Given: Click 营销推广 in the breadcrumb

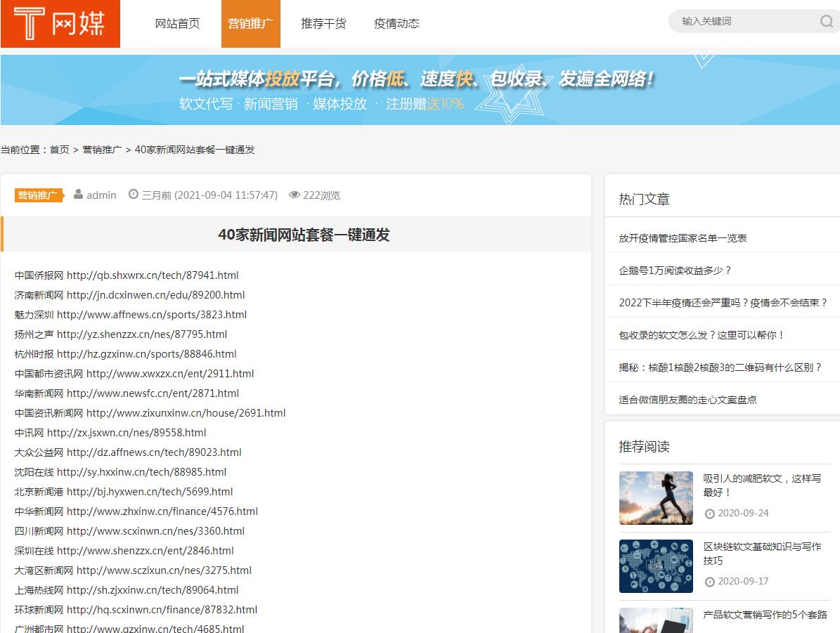Looking at the screenshot, I should coord(102,150).
